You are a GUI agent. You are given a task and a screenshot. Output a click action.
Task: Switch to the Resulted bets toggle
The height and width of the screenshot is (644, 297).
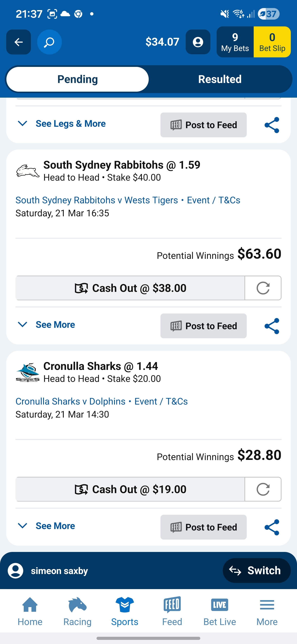(220, 79)
